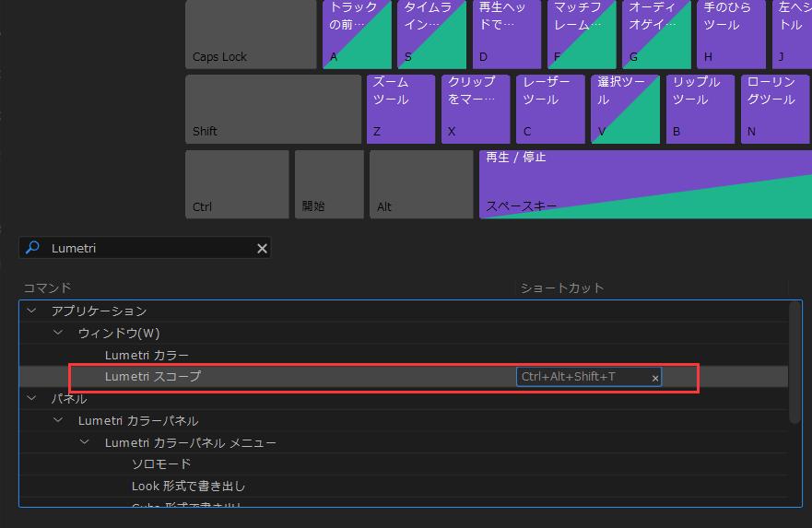
Task: Select the Look 形式で書き出し command
Action: [x=188, y=487]
